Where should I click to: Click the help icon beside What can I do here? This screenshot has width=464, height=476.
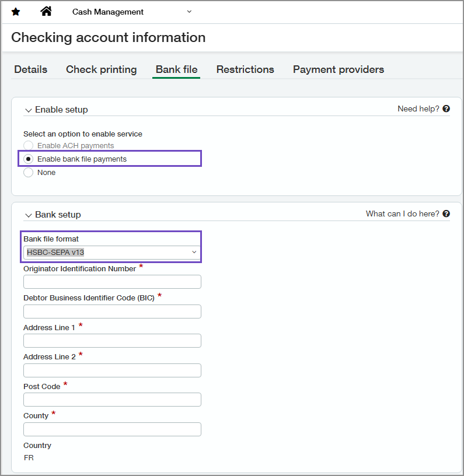pyautogui.click(x=446, y=213)
